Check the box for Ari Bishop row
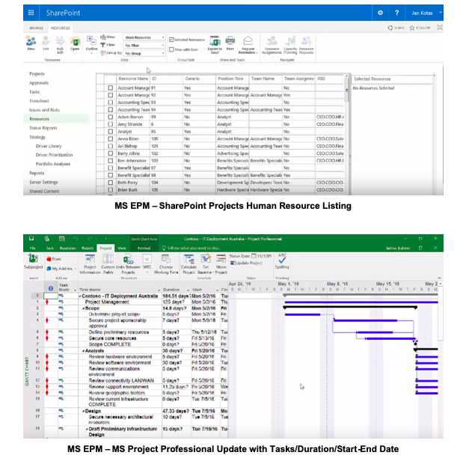 (111, 146)
